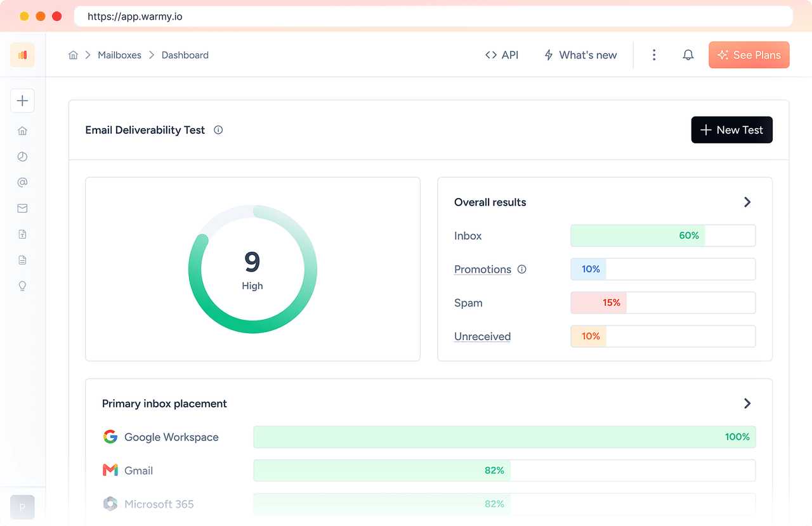The width and height of the screenshot is (812, 526).
Task: Click the Dashboard breadcrumb
Action: [185, 55]
